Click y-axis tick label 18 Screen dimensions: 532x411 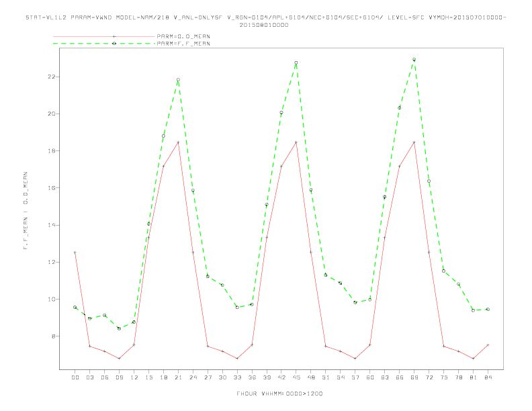coord(52,151)
